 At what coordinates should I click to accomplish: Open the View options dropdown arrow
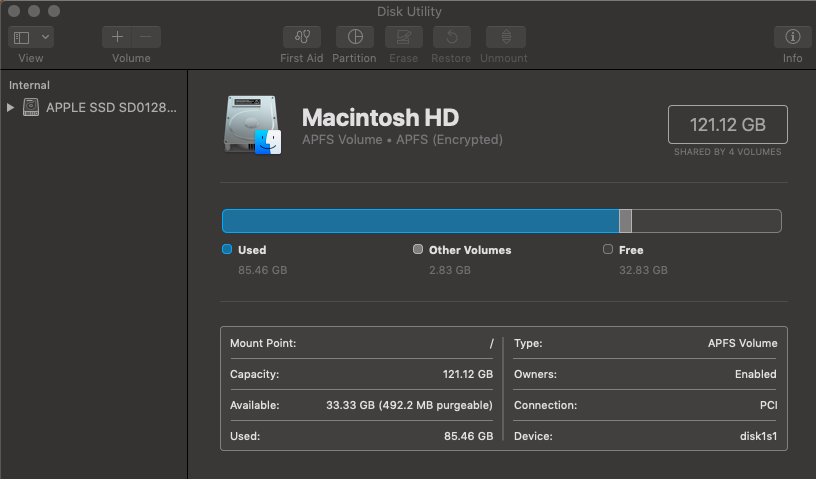tap(45, 37)
